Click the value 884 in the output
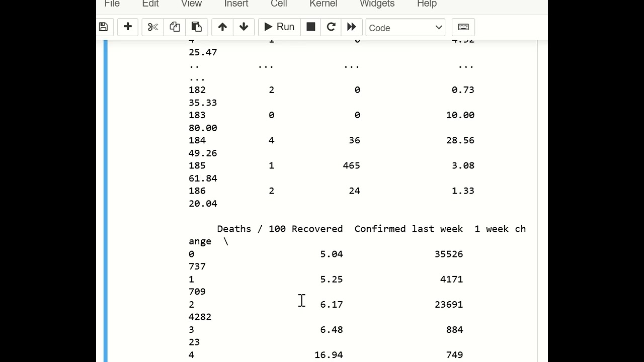The image size is (644, 362). 455,329
